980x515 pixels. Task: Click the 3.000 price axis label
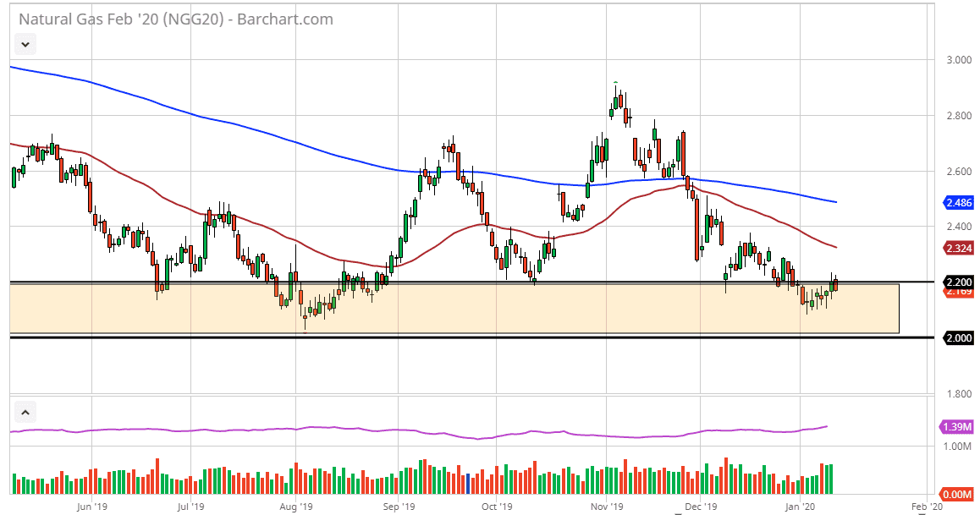(959, 60)
